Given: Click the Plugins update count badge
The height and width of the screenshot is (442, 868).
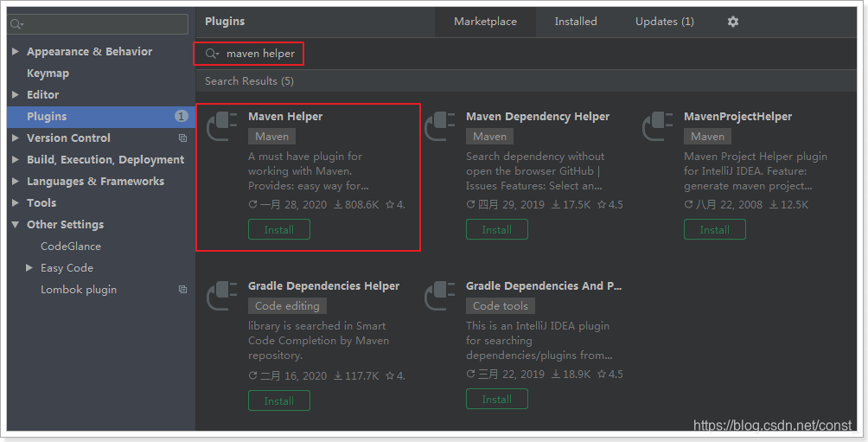Looking at the screenshot, I should click(181, 116).
